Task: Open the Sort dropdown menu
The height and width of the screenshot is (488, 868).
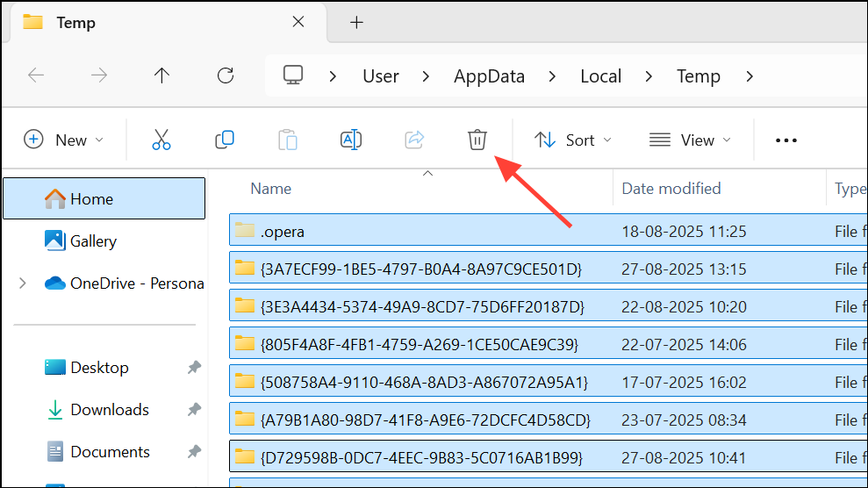Action: pyautogui.click(x=573, y=140)
